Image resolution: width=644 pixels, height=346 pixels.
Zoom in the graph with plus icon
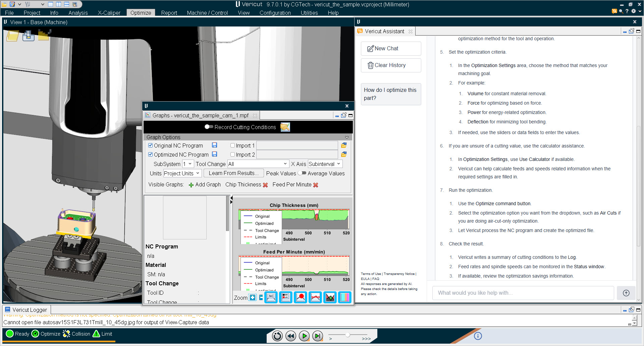click(x=253, y=297)
